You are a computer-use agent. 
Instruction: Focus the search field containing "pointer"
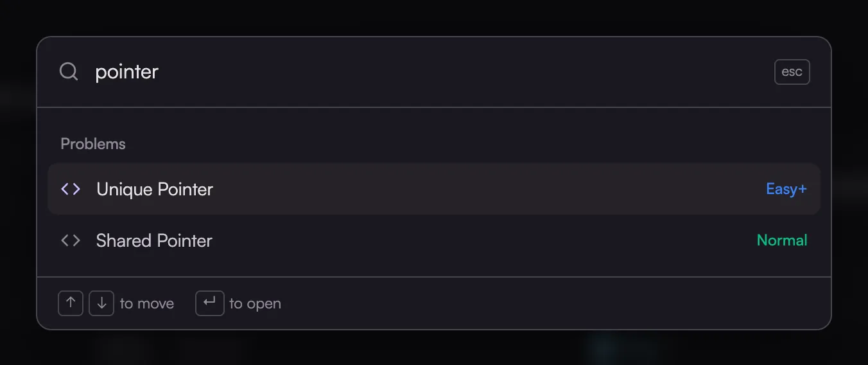tap(430, 71)
